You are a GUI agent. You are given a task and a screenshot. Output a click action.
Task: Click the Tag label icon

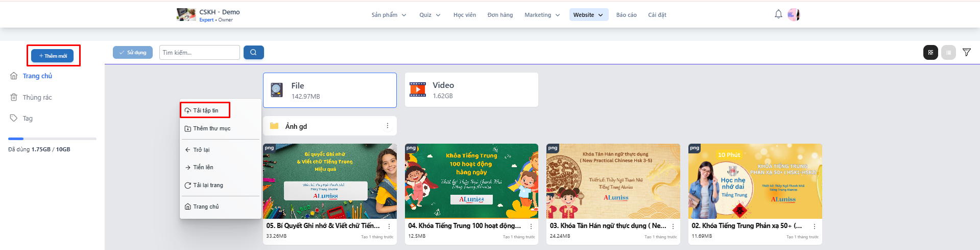pos(14,118)
